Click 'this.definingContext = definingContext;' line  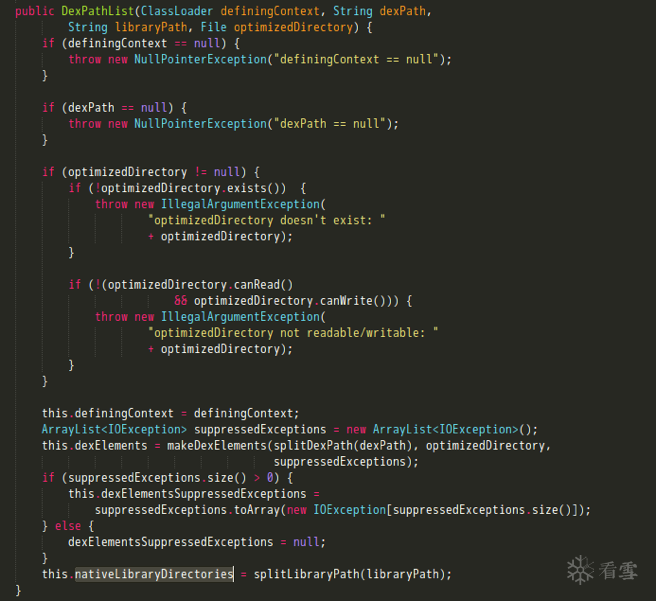pyautogui.click(x=171, y=413)
